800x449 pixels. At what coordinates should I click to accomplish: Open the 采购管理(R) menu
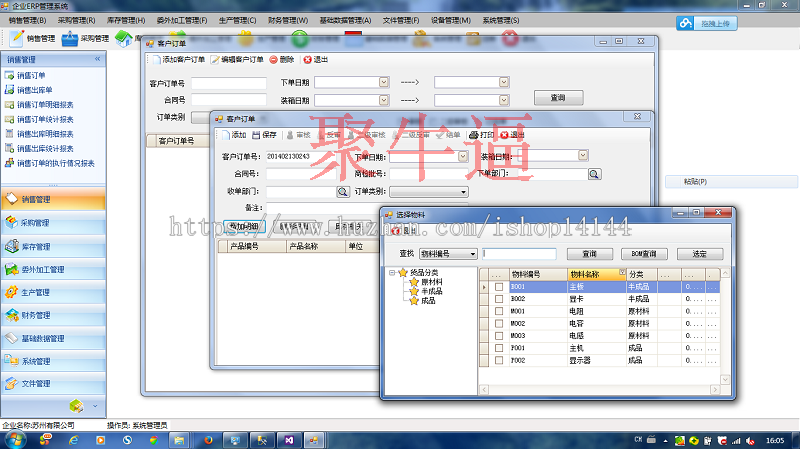[77, 20]
